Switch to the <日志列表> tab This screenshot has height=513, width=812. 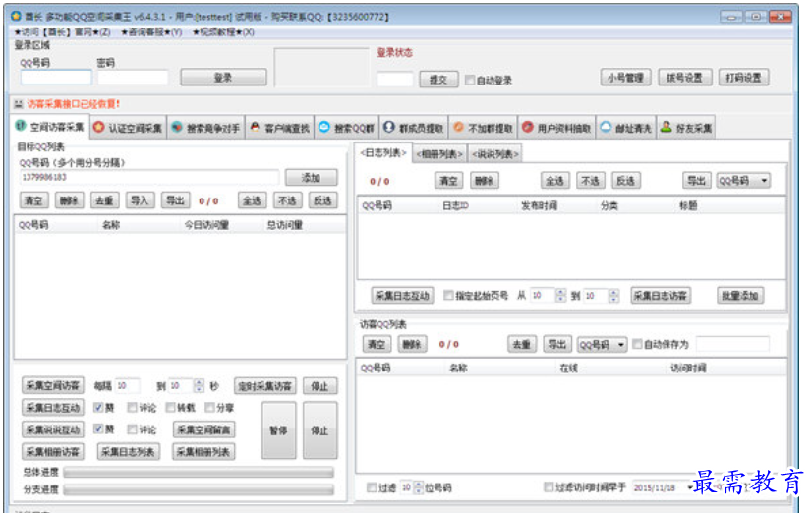click(383, 153)
